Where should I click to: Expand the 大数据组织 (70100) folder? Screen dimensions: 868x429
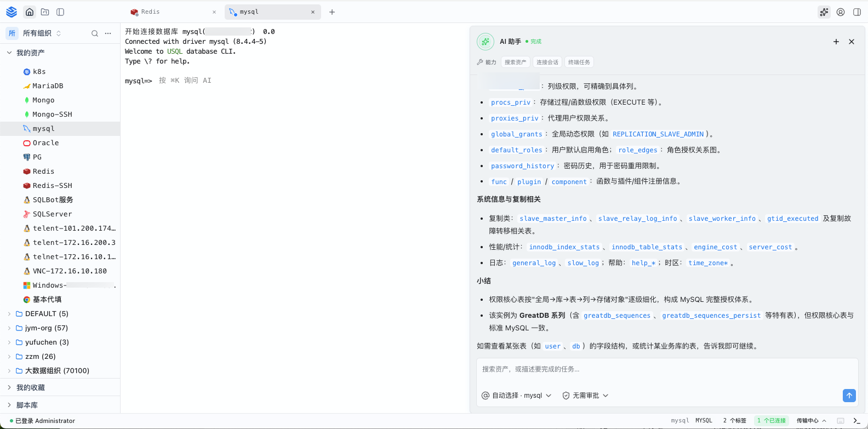pos(60,371)
